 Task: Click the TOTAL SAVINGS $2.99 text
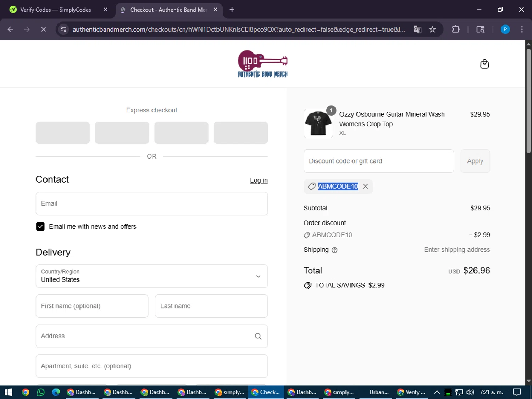click(x=350, y=286)
